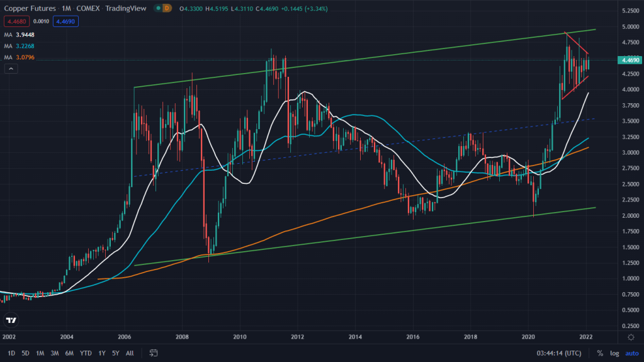Click the blue buy price 4.4690 button
The height and width of the screenshot is (362, 644).
click(65, 21)
